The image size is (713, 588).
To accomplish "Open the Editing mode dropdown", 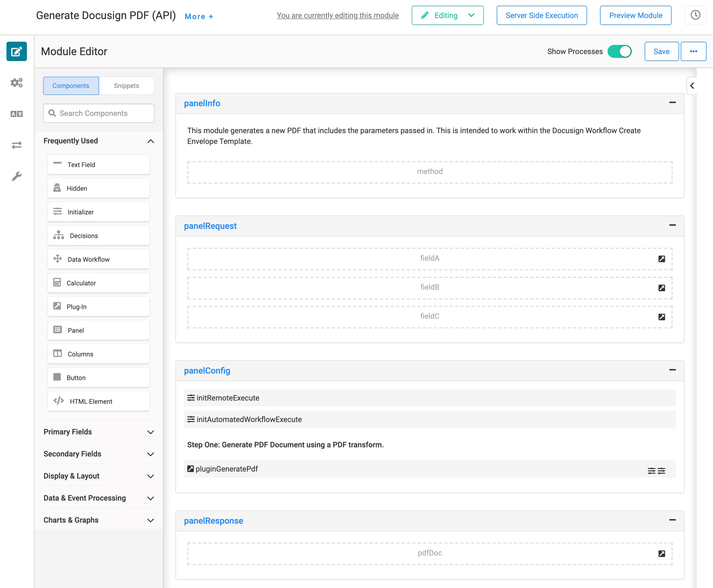I will click(x=447, y=15).
